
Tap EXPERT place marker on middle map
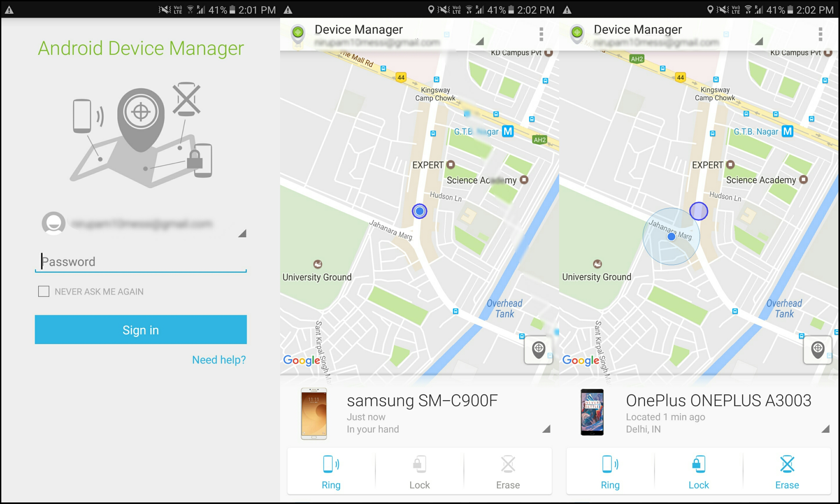click(x=450, y=165)
